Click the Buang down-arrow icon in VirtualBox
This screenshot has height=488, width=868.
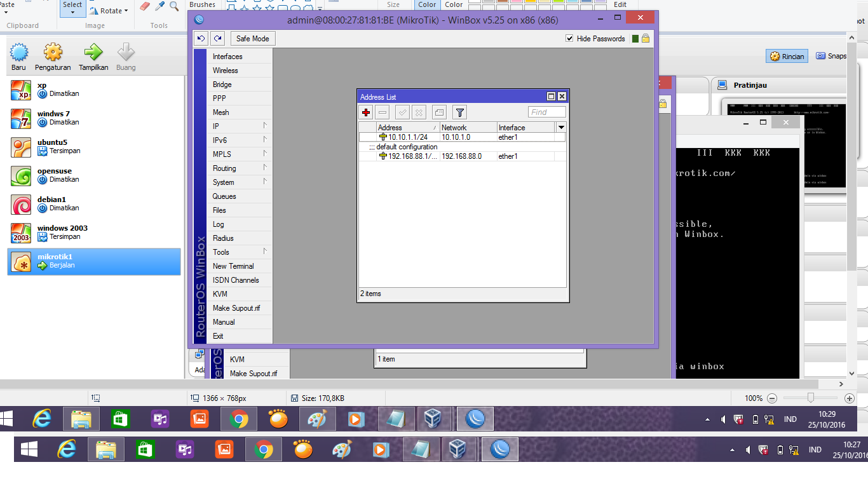[126, 52]
